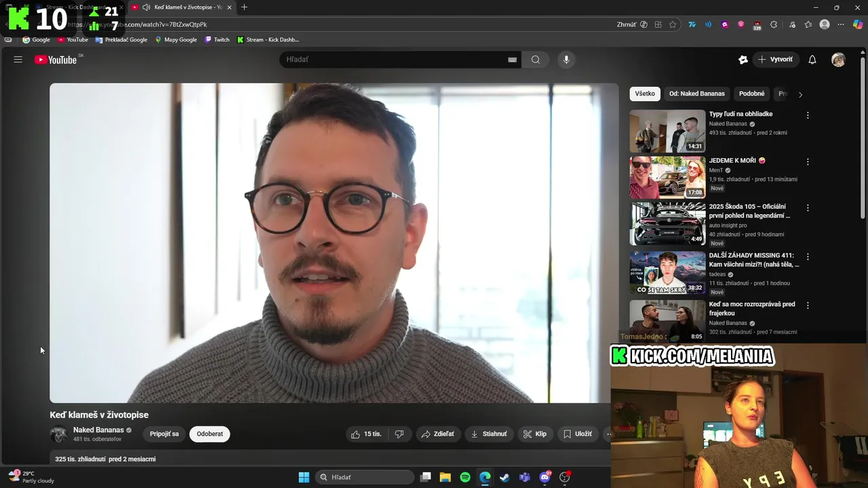Click the Stiahnuť download button
Screen dimensions: 868x488
(489, 434)
